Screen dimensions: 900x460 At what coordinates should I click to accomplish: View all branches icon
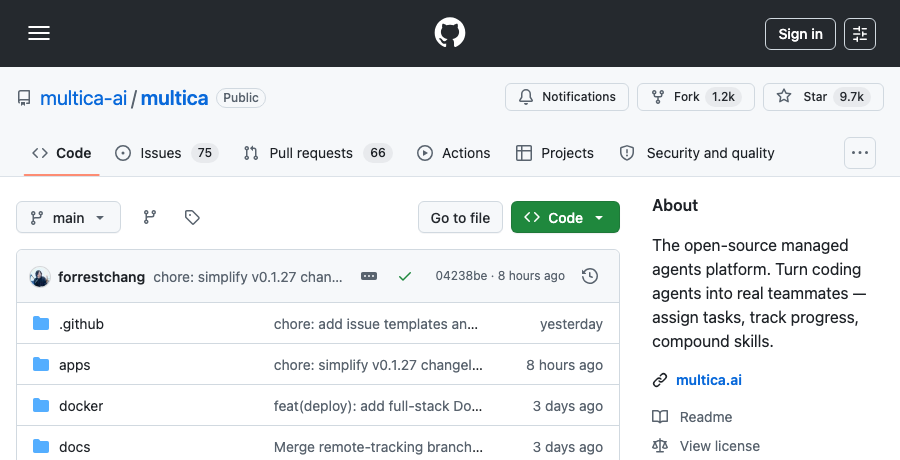[x=150, y=217]
